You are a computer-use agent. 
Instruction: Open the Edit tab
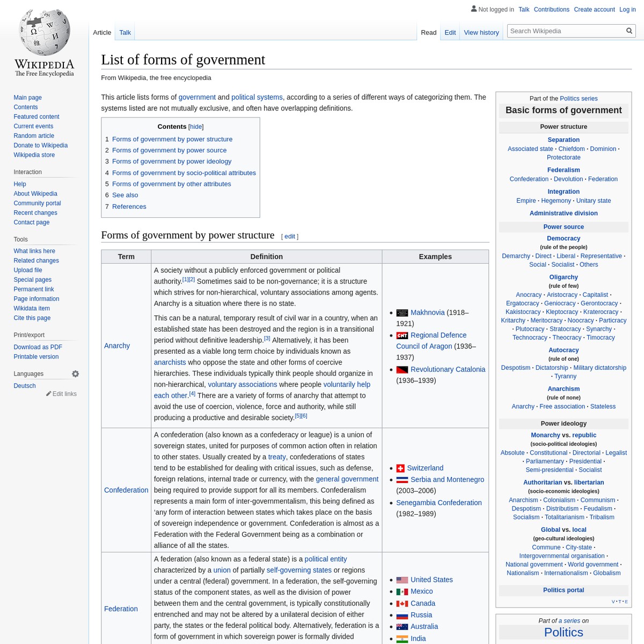click(450, 33)
